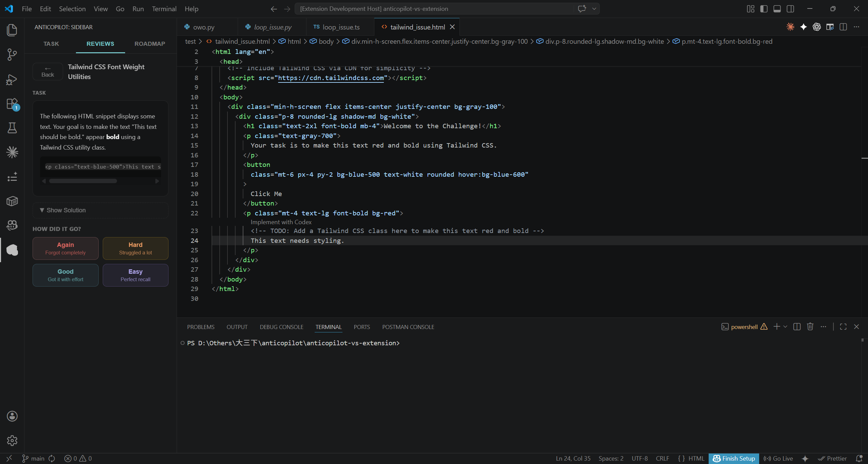Open the Extensions view with update badge
The height and width of the screenshot is (464, 868).
[12, 104]
